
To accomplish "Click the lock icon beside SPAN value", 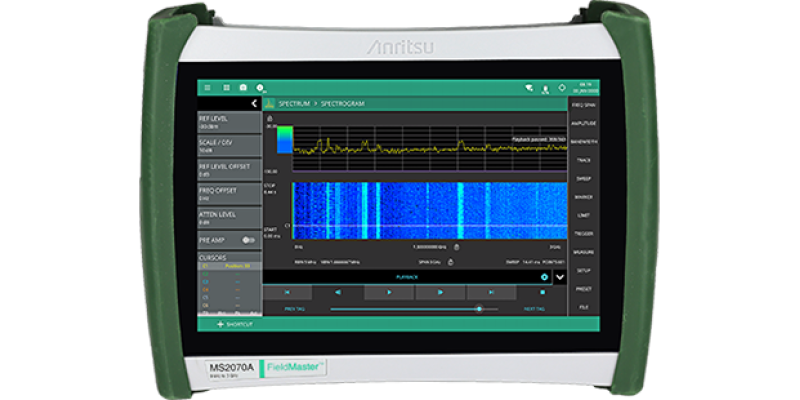I will click(450, 262).
